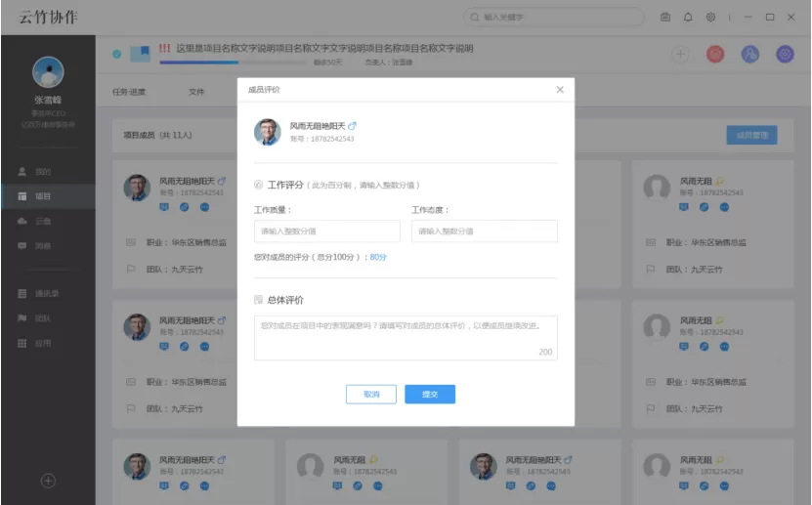Open the purple project settings icon
The width and height of the screenshot is (812, 505).
[x=785, y=54]
